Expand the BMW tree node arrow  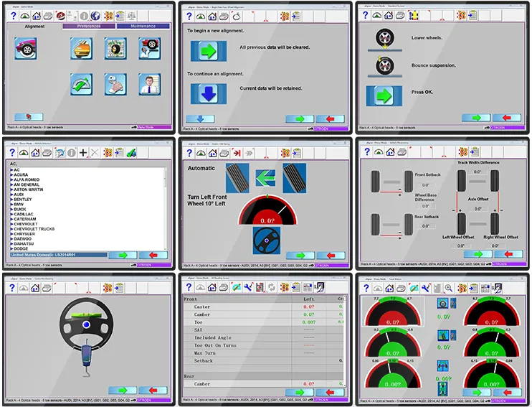click(x=11, y=204)
